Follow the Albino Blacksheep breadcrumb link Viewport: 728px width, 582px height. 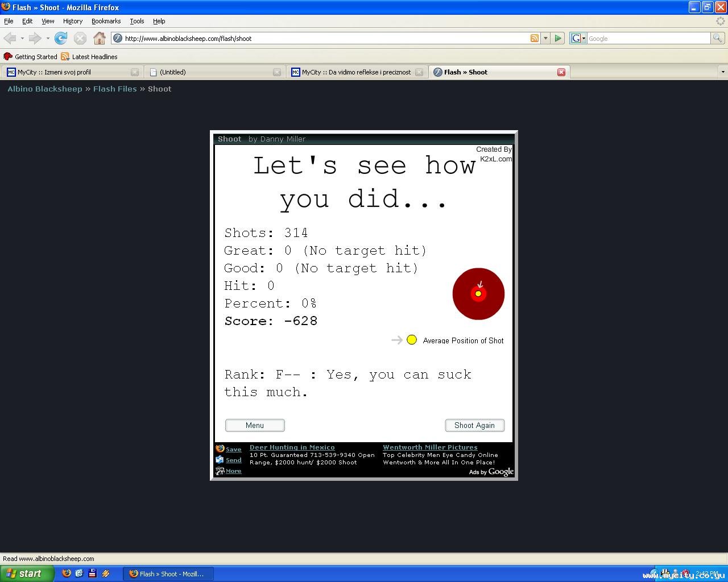(x=45, y=89)
